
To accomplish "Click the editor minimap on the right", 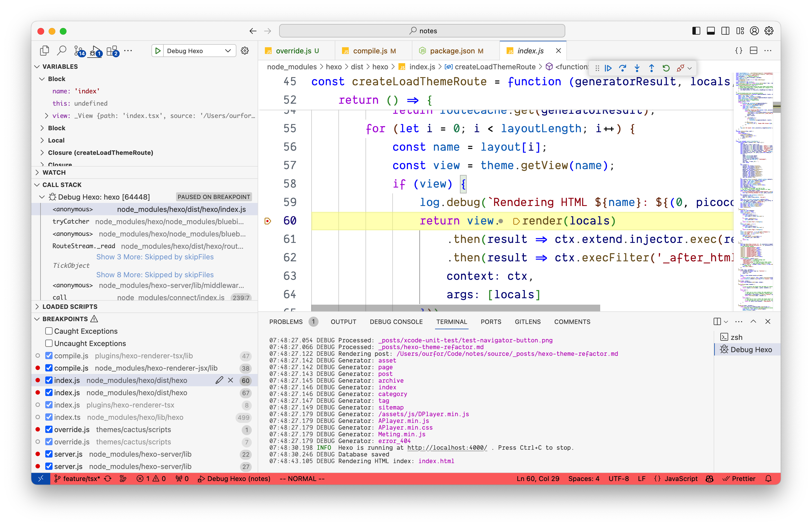I will pyautogui.click(x=754, y=191).
